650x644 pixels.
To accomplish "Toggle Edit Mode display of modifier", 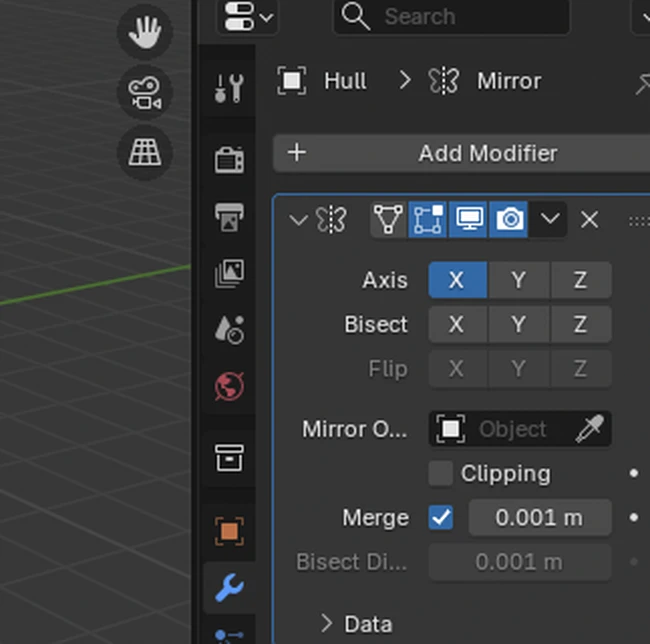I will click(427, 219).
